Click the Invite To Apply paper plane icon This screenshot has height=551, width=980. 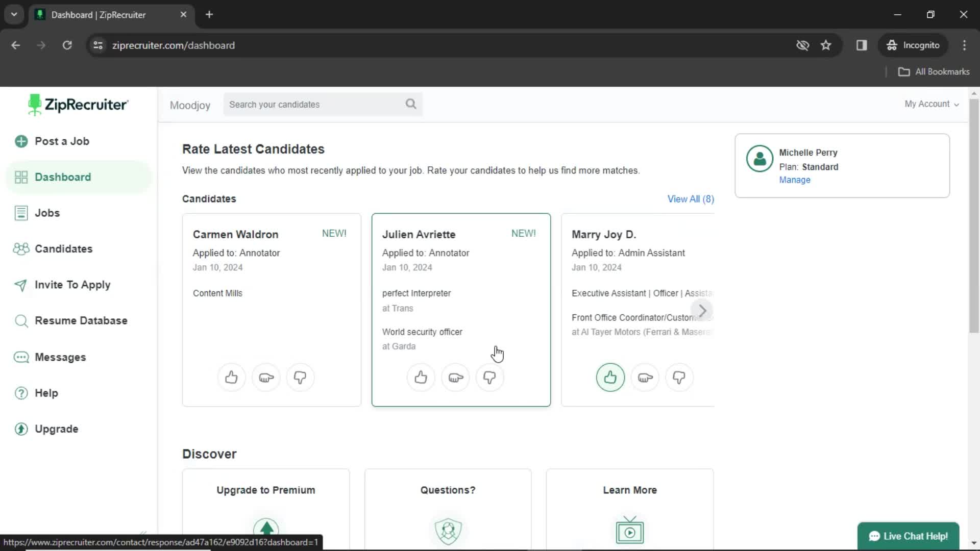[21, 285]
